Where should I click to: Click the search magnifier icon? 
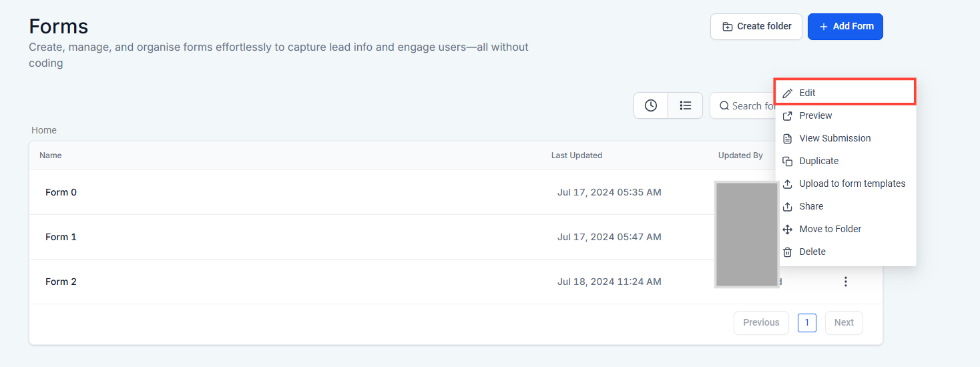[724, 106]
